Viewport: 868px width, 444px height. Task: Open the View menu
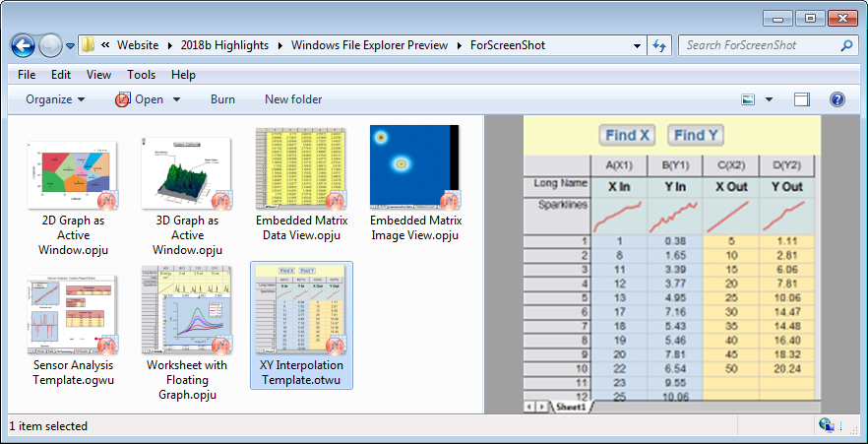click(x=98, y=75)
